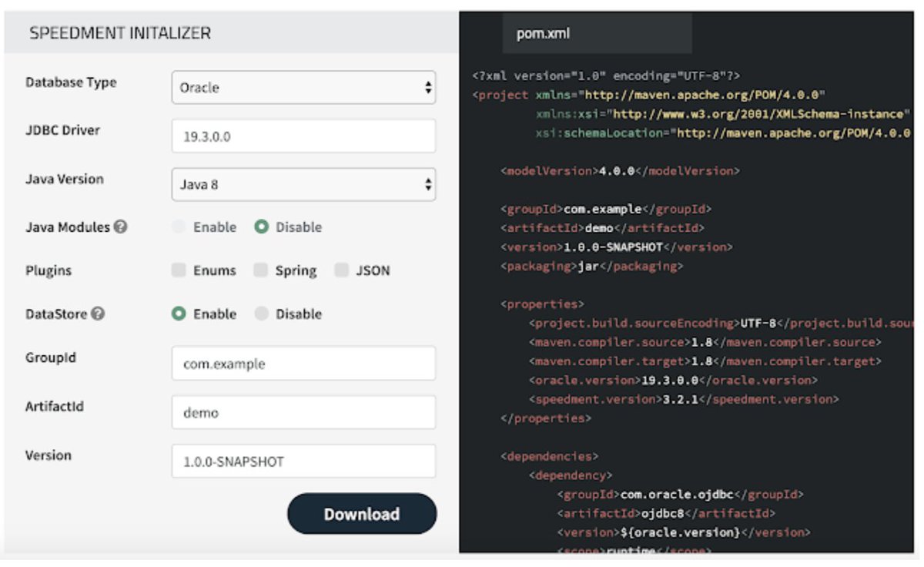The height and width of the screenshot is (567, 924).
Task: Select Disable for Java Modules
Action: pyautogui.click(x=263, y=227)
